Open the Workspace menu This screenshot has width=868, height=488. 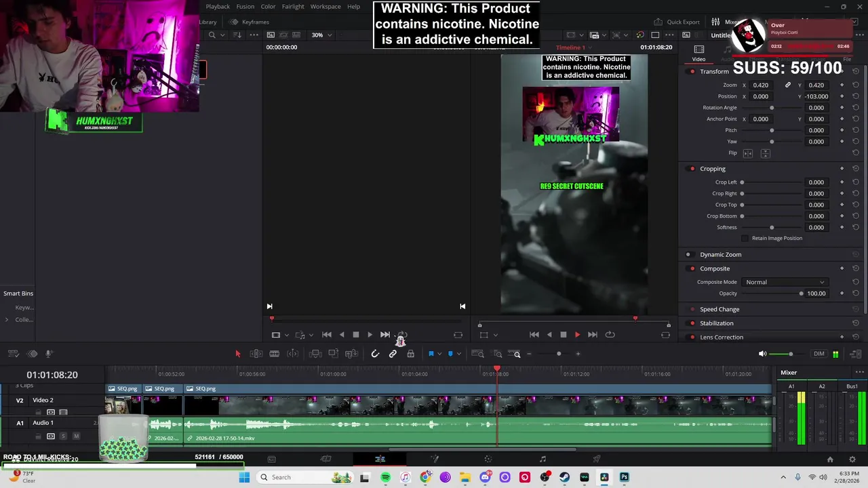325,6
